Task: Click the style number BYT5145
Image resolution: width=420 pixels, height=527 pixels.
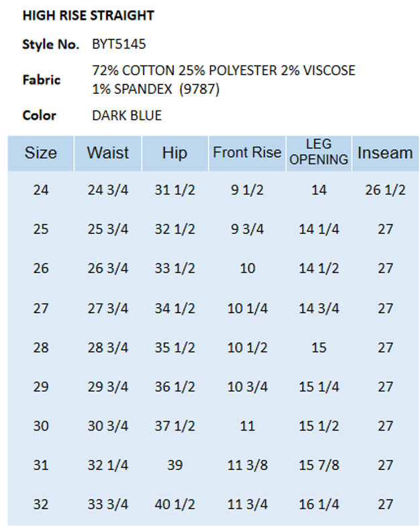Action: pyautogui.click(x=119, y=45)
